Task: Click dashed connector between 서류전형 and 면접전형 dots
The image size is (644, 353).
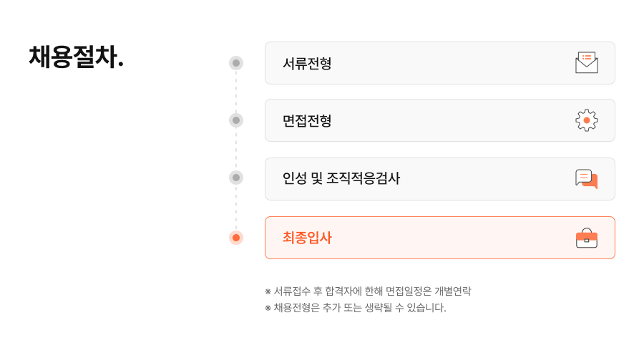Action: click(236, 92)
